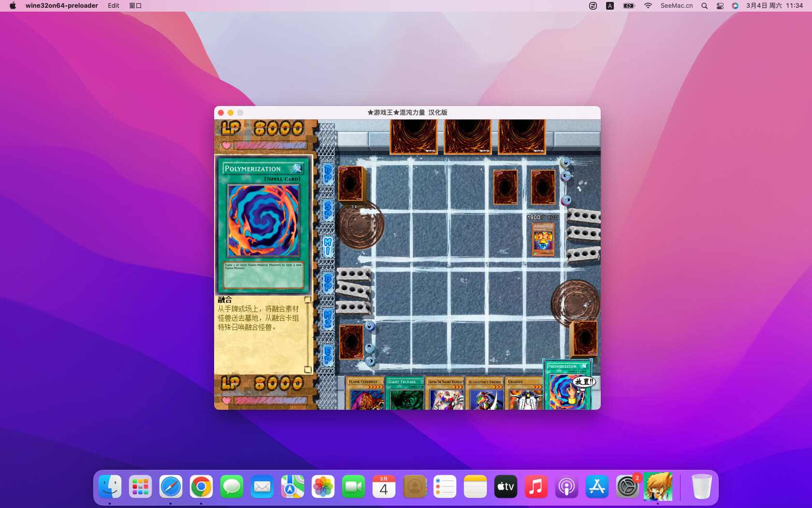Open Google Chrome from the Dock
The image size is (812, 508).
[202, 487]
